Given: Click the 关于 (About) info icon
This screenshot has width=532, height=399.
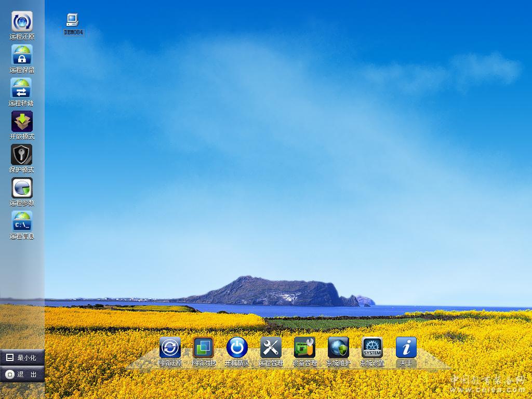Looking at the screenshot, I should click(x=406, y=347).
